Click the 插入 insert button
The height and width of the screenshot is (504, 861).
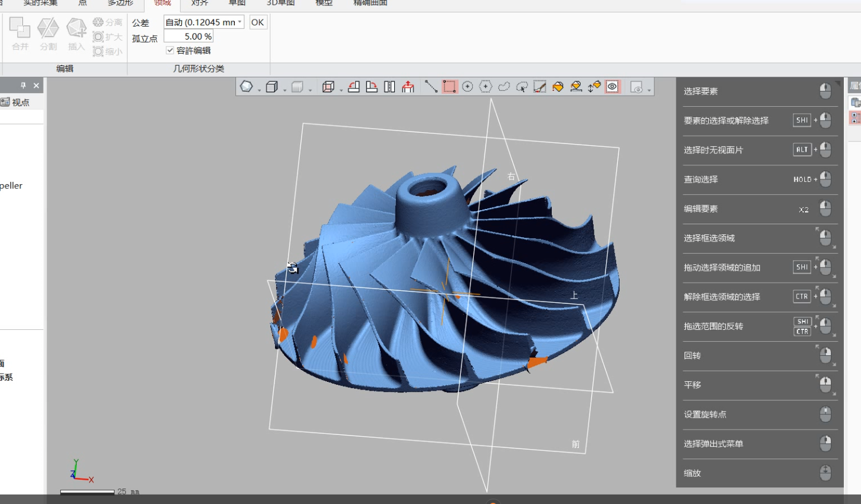(x=76, y=34)
